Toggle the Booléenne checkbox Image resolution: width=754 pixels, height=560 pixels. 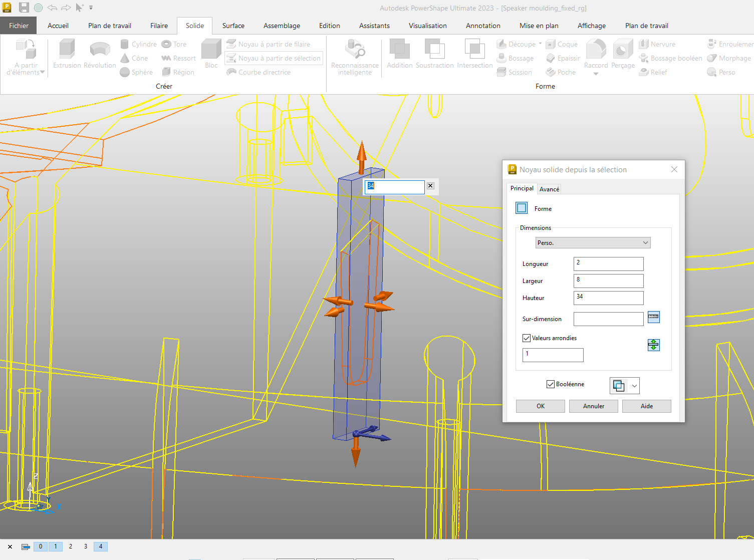551,384
